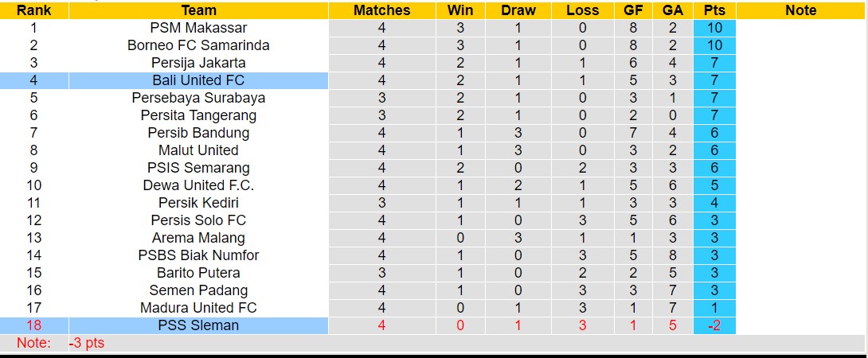Viewport: 868px width, 358px height.
Task: Select the PSS Sleman team row
Action: [x=198, y=325]
